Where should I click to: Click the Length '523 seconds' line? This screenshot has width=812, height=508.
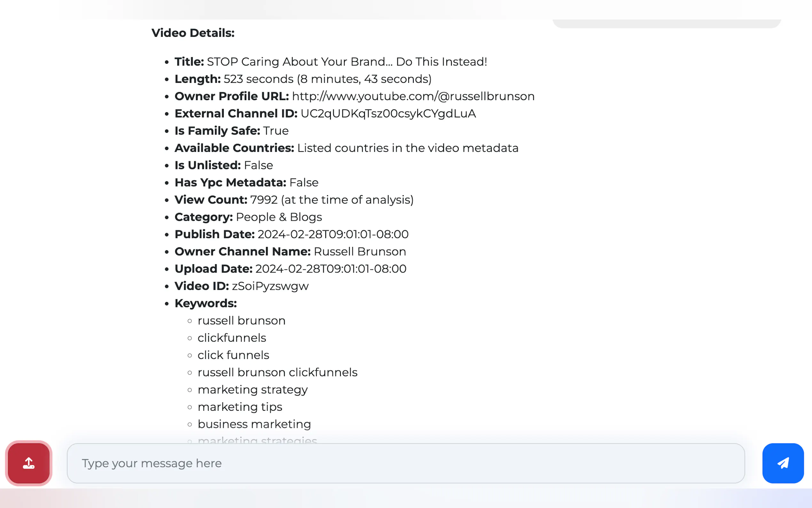coord(302,79)
